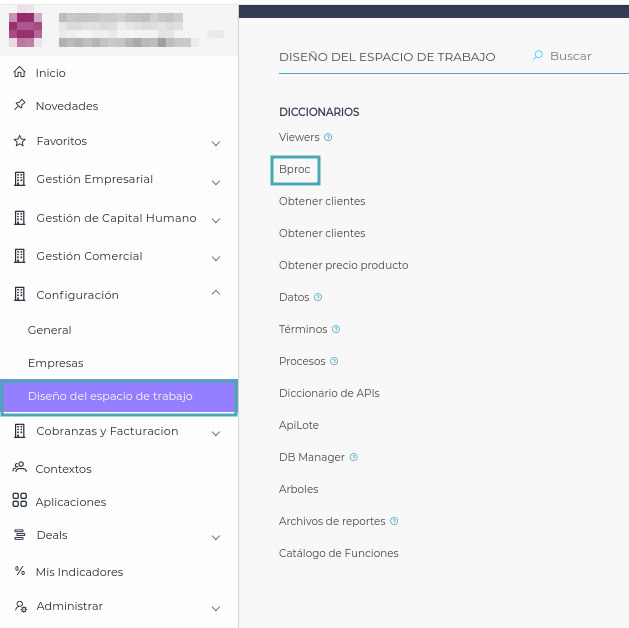Select Diseño del espacio de trabajo item
Viewport: 629px width, 628px height.
click(x=110, y=397)
